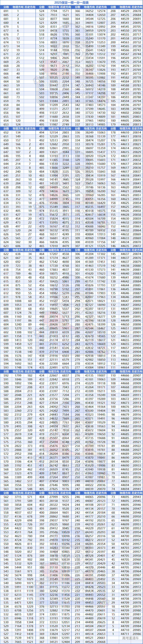This screenshot has height=644, width=143.
Task: Click history count 9601 in score 400 row
Action: 65,512
